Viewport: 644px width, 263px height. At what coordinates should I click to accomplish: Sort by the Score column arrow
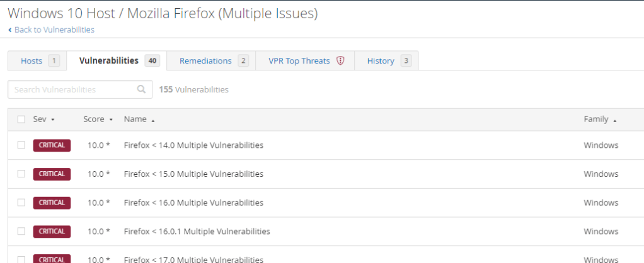(x=111, y=120)
